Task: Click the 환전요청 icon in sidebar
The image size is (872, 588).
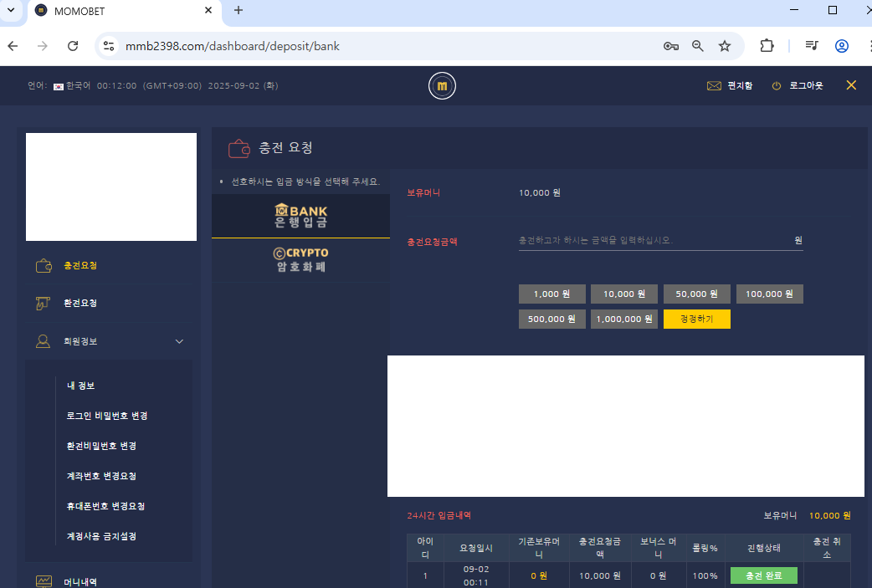Action: point(44,304)
